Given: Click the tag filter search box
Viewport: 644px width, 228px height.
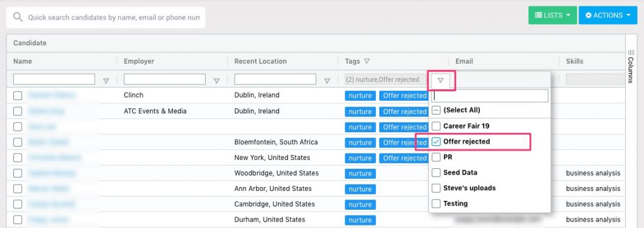Looking at the screenshot, I should pyautogui.click(x=491, y=96).
